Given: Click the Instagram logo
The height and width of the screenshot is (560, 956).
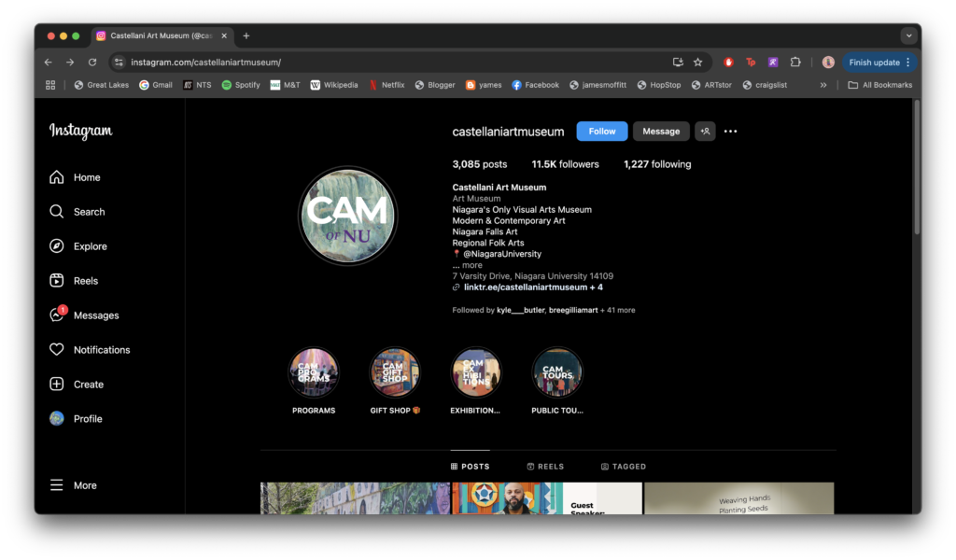Looking at the screenshot, I should [80, 131].
